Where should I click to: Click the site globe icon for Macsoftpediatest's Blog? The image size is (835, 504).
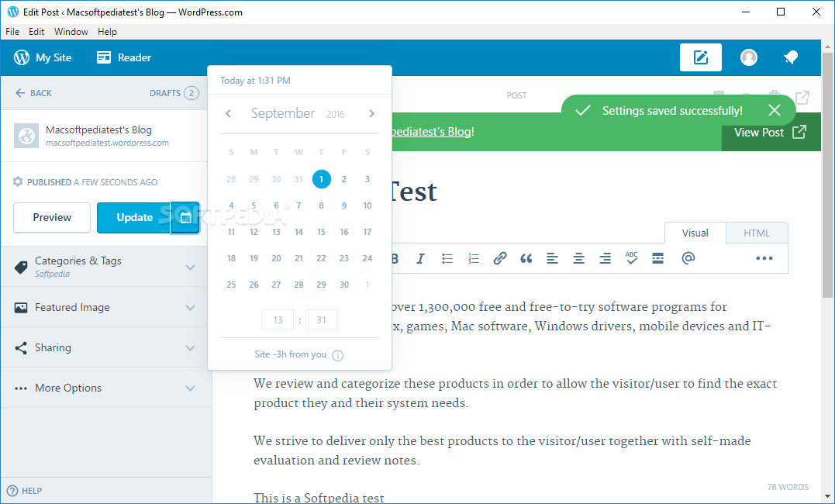pos(26,136)
